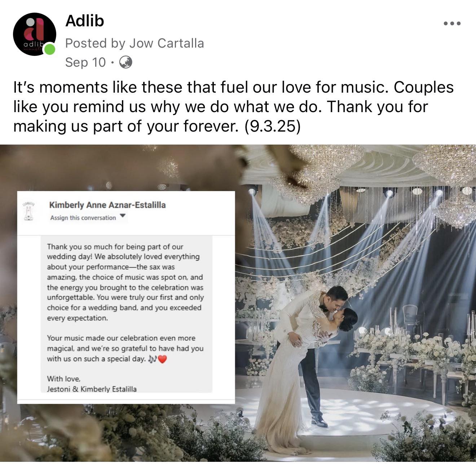Open the three-dot post options menu
Image resolution: width=476 pixels, height=464 pixels.
tap(452, 24)
